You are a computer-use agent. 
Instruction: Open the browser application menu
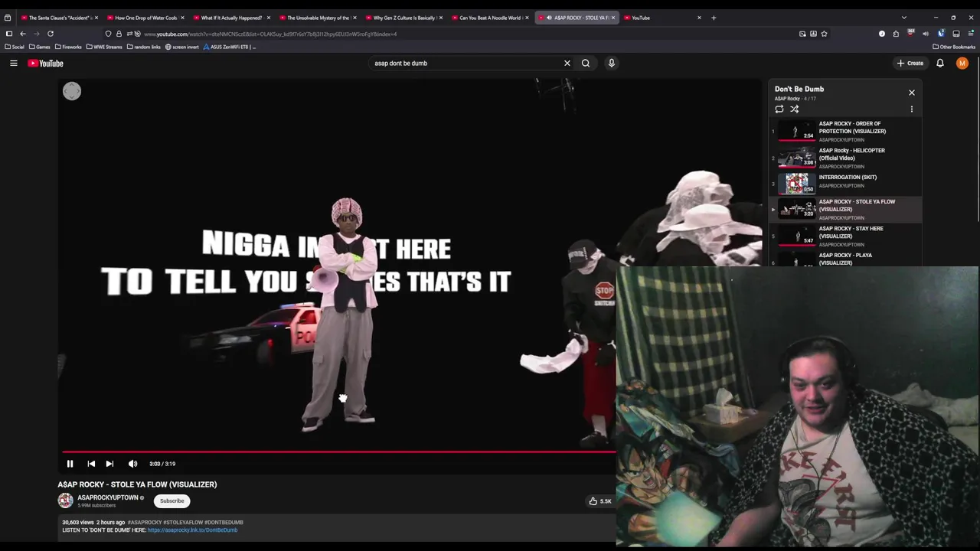(971, 34)
